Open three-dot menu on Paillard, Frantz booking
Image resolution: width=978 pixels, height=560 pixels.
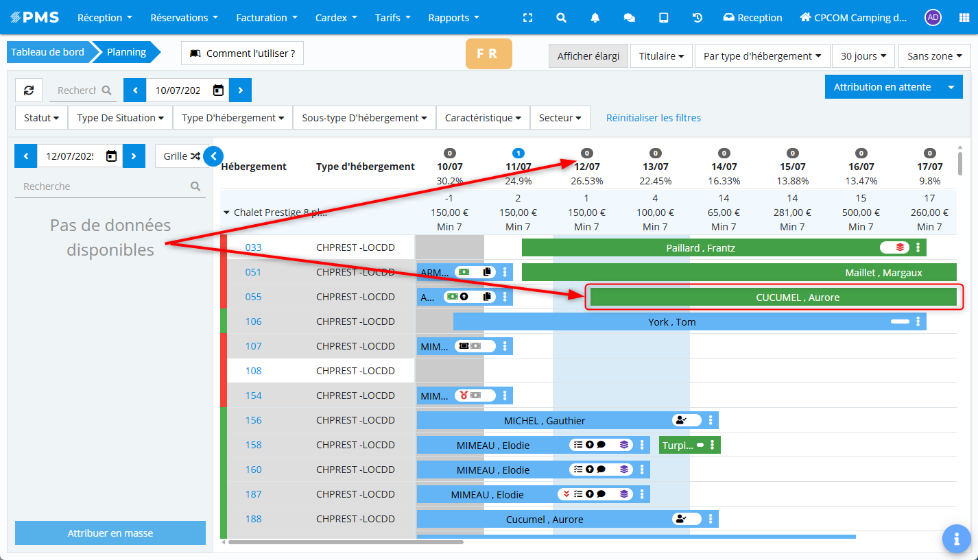(x=918, y=247)
